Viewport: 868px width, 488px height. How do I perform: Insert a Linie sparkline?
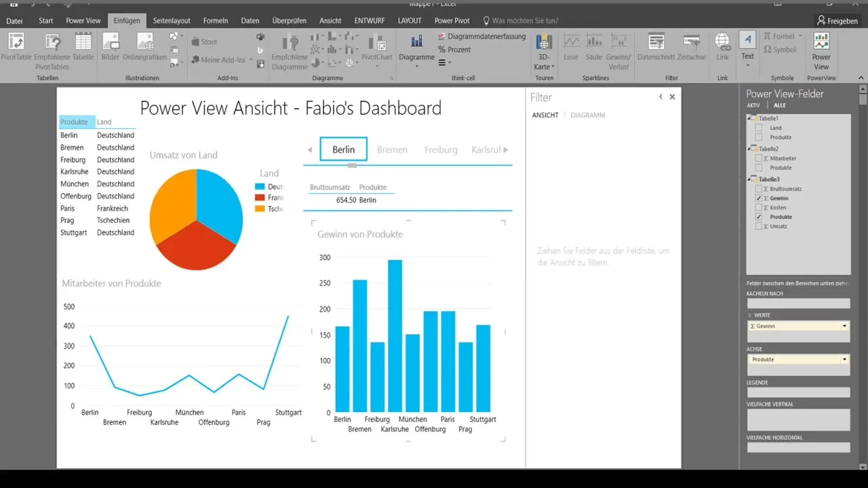pyautogui.click(x=571, y=47)
